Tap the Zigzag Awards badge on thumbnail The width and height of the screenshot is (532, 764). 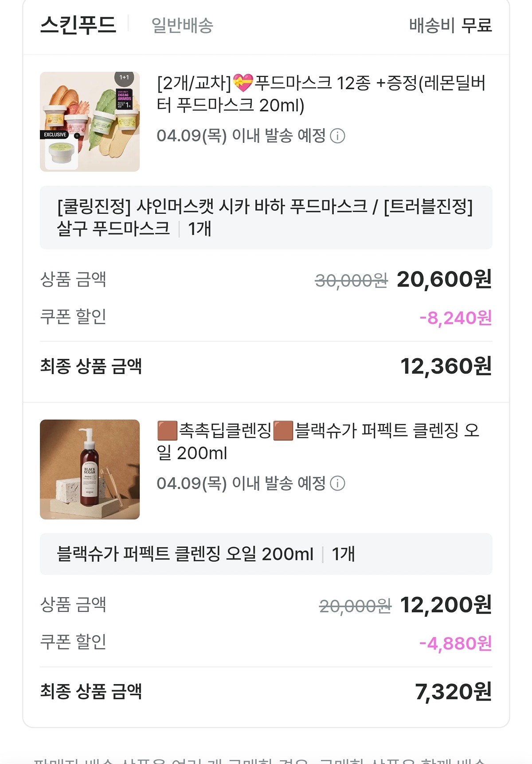click(124, 99)
